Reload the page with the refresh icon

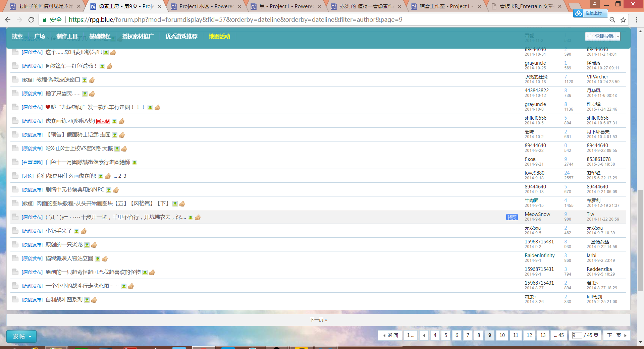point(31,20)
